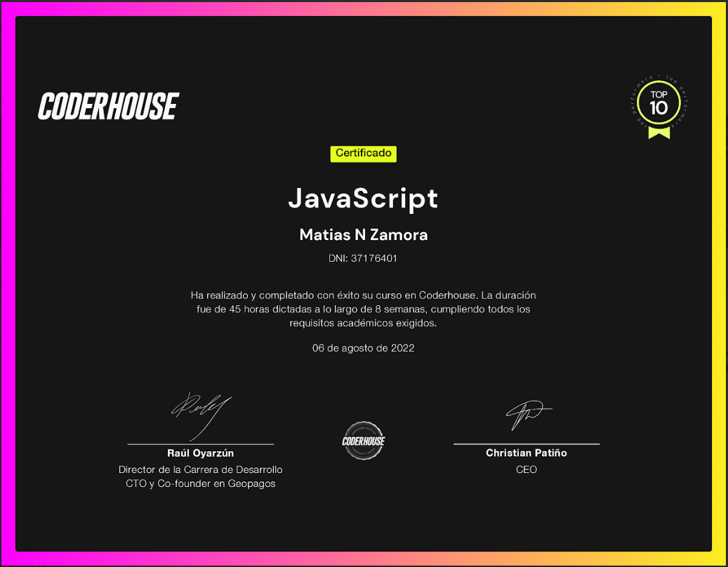Expand the course description paragraph

(363, 309)
